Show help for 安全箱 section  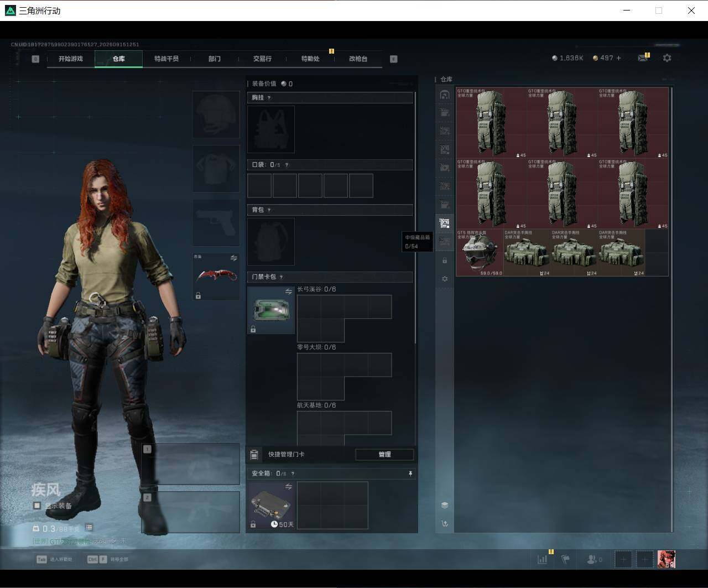pos(293,473)
